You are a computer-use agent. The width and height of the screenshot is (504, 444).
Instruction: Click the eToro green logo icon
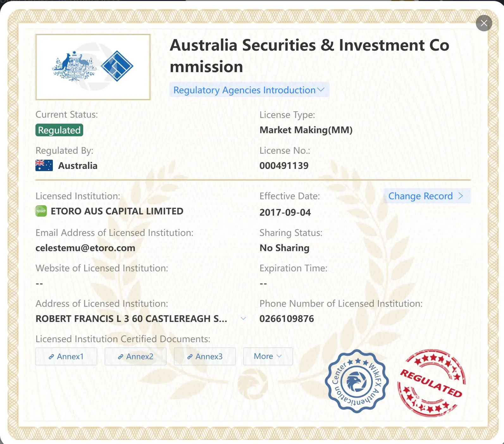point(41,211)
